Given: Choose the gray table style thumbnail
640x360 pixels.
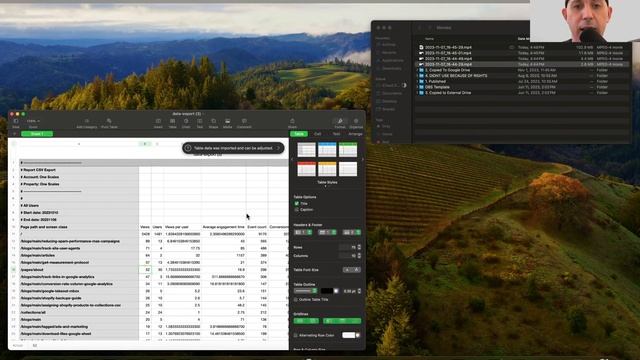Looking at the screenshot, I should 307,150.
